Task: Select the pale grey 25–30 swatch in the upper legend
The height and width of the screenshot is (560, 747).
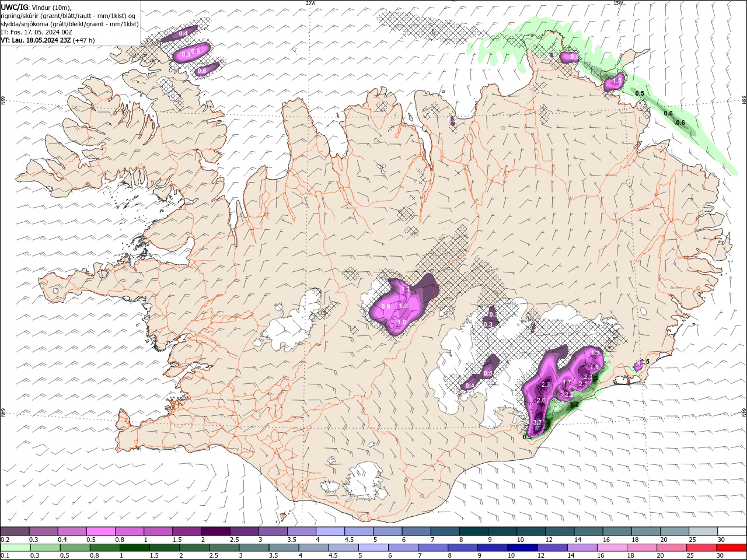Action: point(703,531)
